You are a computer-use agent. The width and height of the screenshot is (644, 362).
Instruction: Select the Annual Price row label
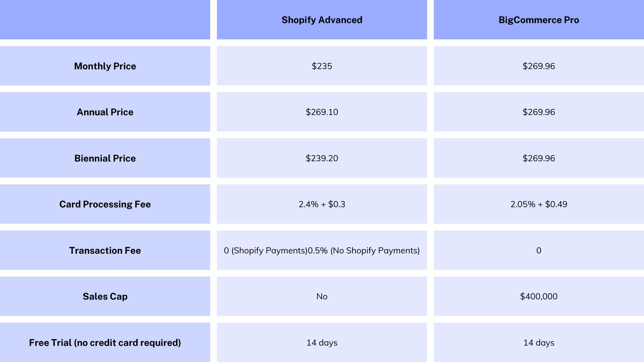pos(105,112)
